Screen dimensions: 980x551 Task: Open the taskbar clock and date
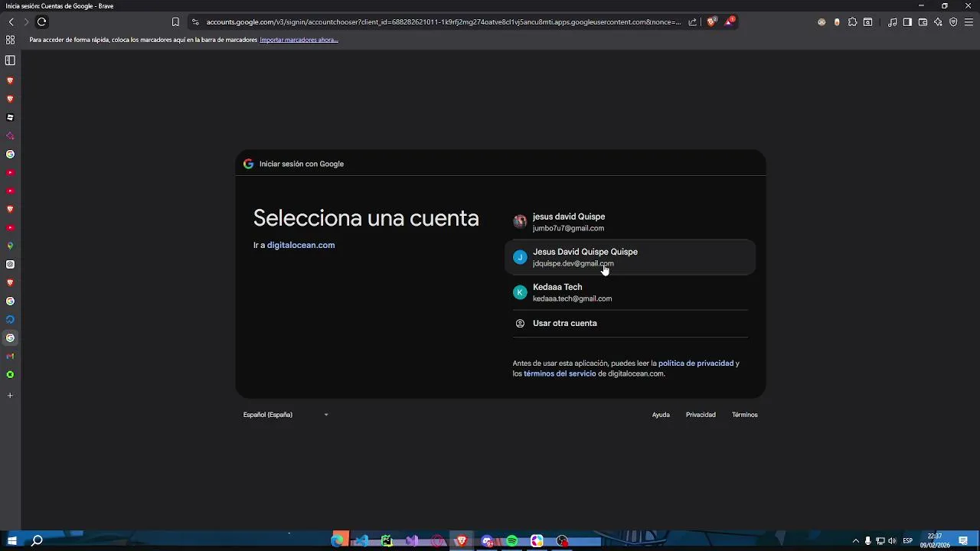tap(935, 541)
